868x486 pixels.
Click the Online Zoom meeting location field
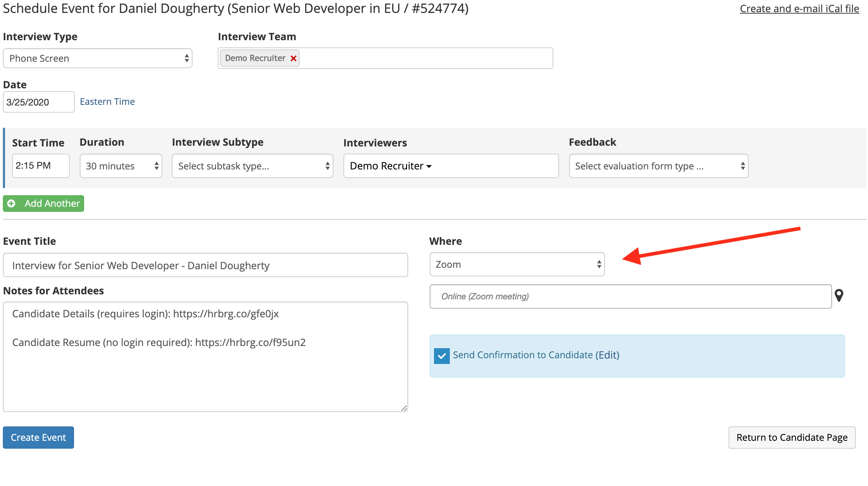click(630, 296)
